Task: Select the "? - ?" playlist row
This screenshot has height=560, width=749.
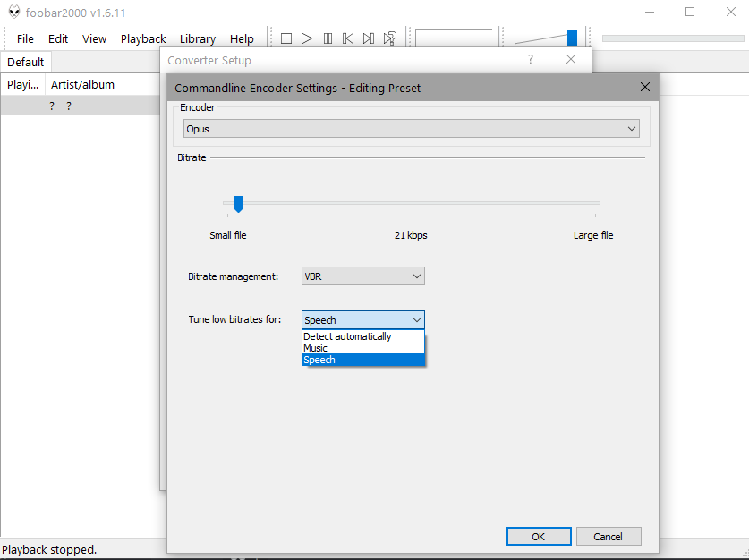Action: [81, 105]
